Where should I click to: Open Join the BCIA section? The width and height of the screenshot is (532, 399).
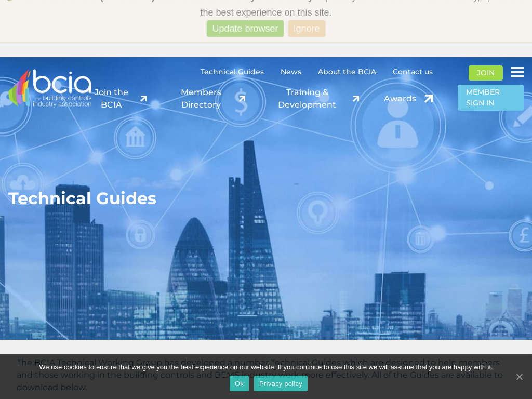[111, 98]
